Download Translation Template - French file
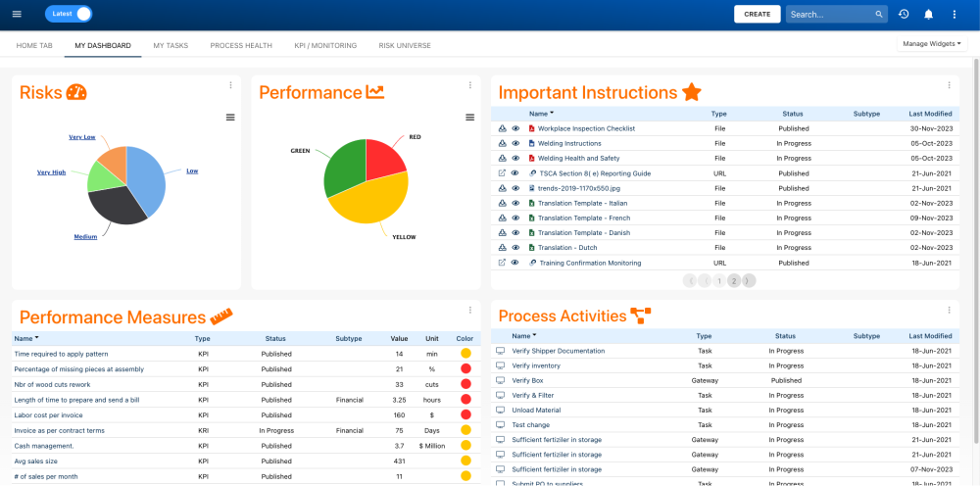 pyautogui.click(x=502, y=218)
